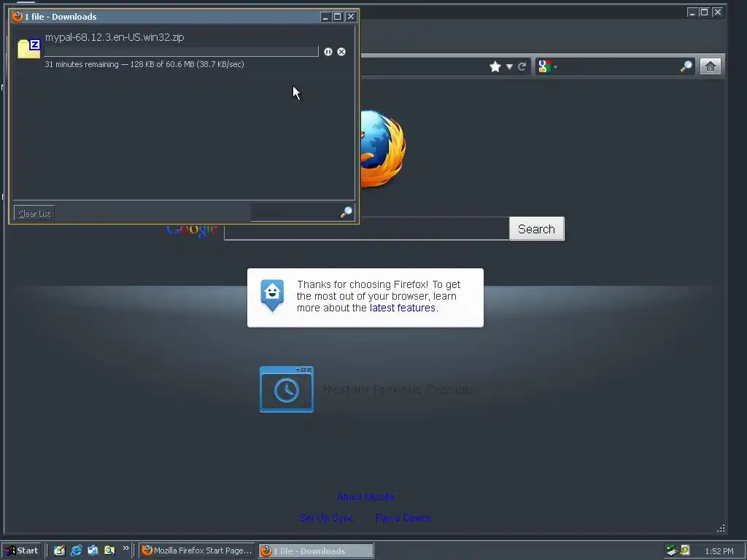This screenshot has height=560, width=747.
Task: Reload the page in Firefox
Action: click(x=522, y=66)
